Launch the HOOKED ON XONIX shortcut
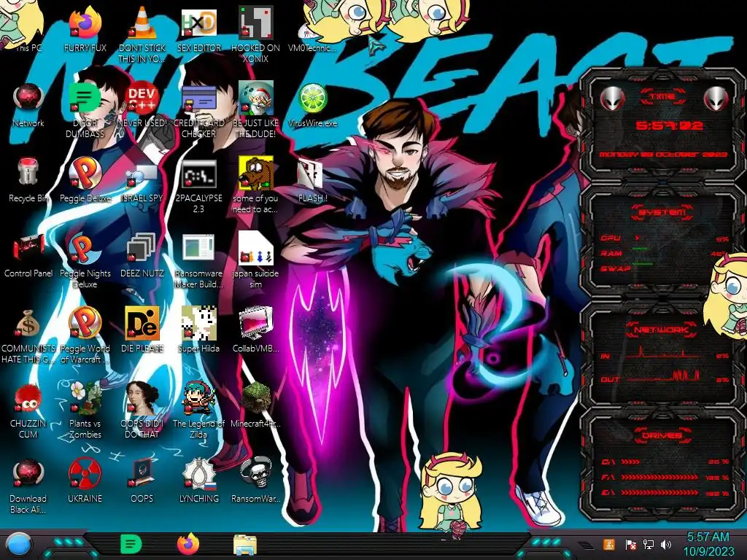The height and width of the screenshot is (560, 747). [x=255, y=24]
